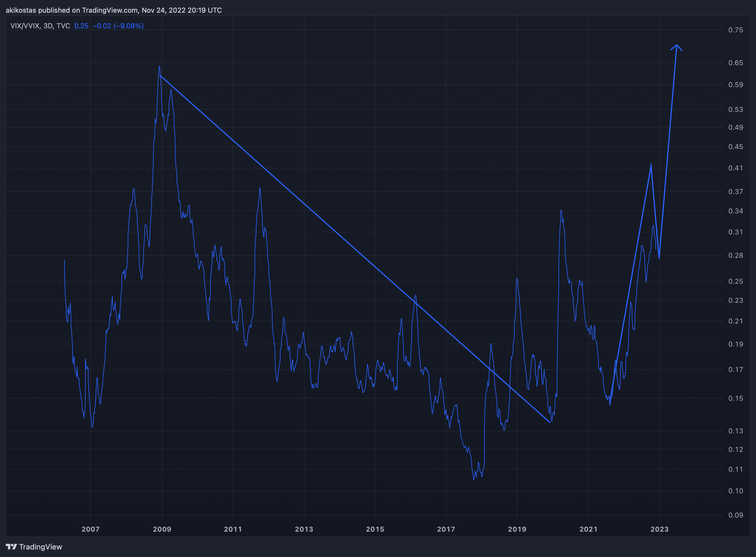The height and width of the screenshot is (557, 756).
Task: Click the 0.15 price axis label
Action: (x=736, y=398)
